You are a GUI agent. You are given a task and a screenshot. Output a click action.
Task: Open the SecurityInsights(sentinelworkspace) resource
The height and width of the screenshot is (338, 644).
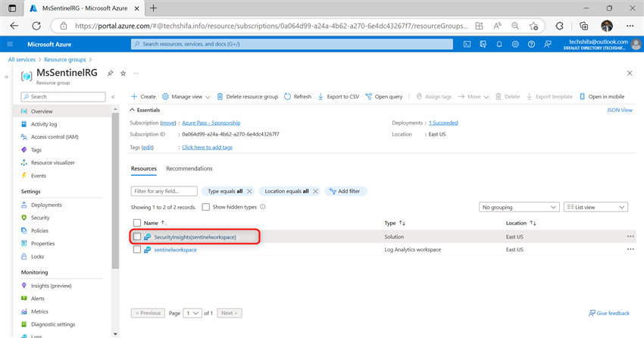pos(195,237)
